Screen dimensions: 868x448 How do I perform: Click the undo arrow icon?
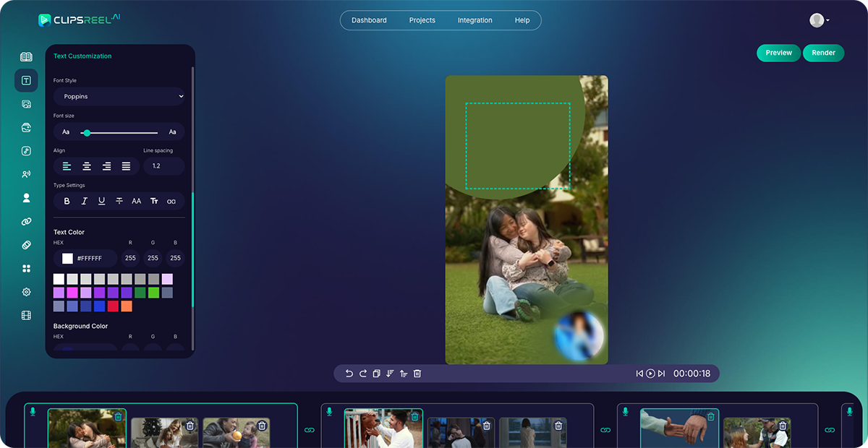[x=349, y=374]
